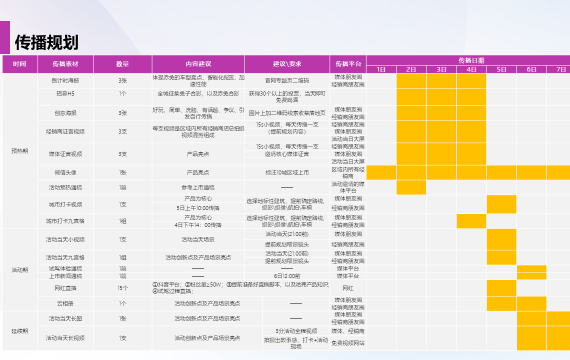Screen dimensions: 570x360
Task: Select the purple accent bar beside title
Action: (x=5, y=37)
